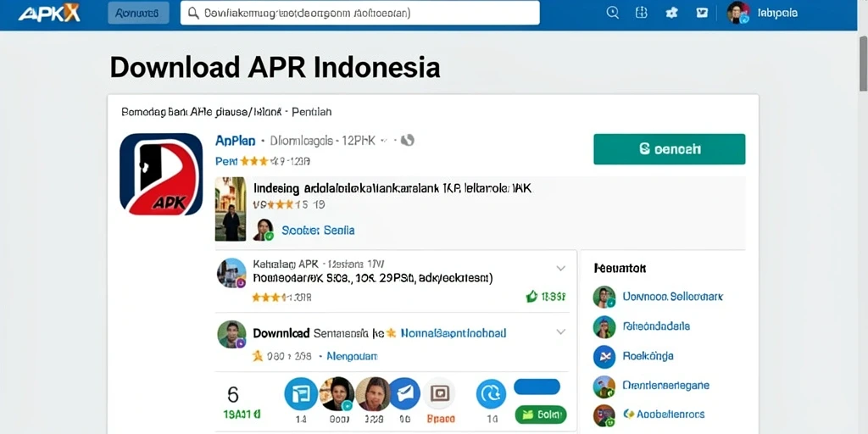Click the blue ticket icon in bottom row
Image resolution: width=868 pixels, height=434 pixels.
(404, 393)
